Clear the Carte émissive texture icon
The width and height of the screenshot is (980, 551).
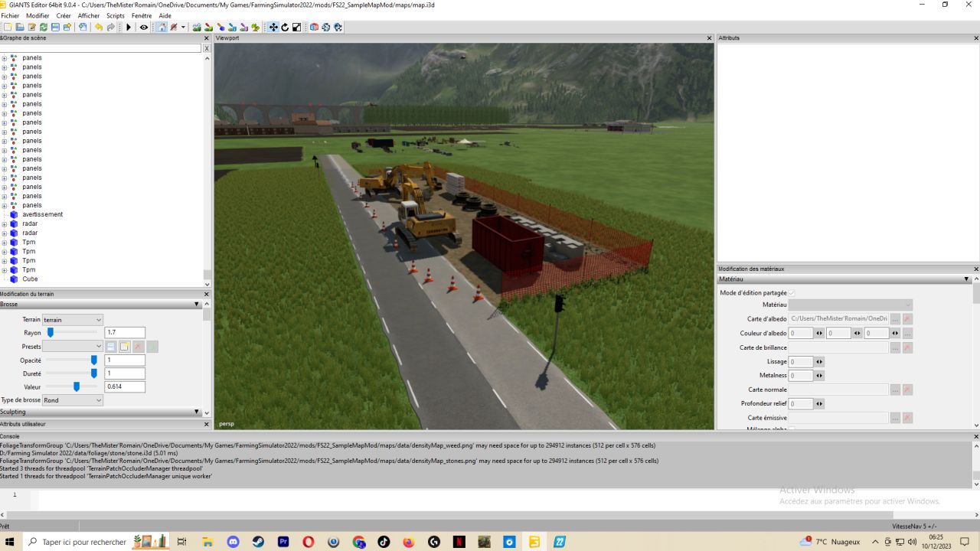[x=907, y=418]
